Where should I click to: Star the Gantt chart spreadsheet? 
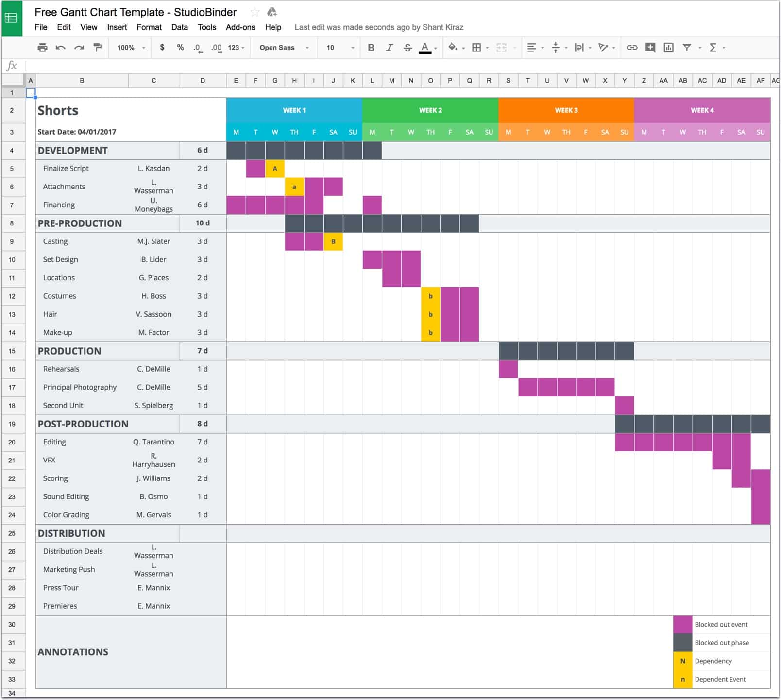[255, 12]
